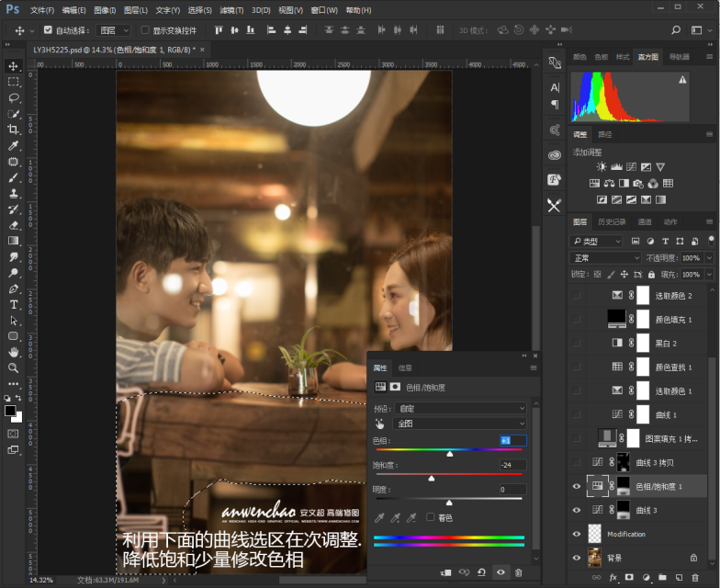The width and height of the screenshot is (720, 588).
Task: Delete the adjustment layer from the Properties panel
Action: [518, 572]
